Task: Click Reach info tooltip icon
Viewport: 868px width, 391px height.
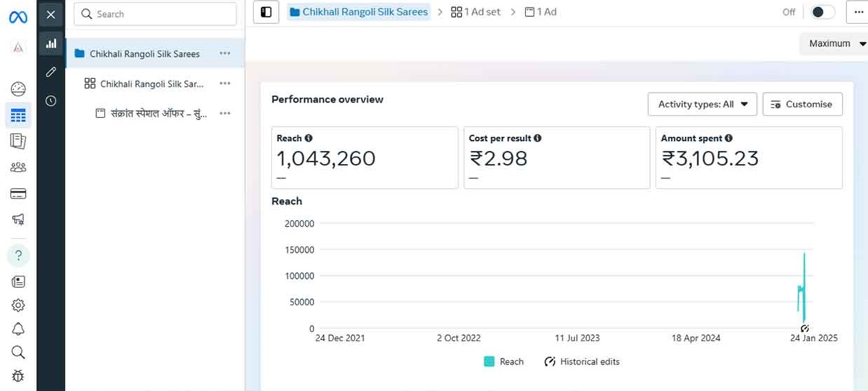Action: tap(308, 138)
